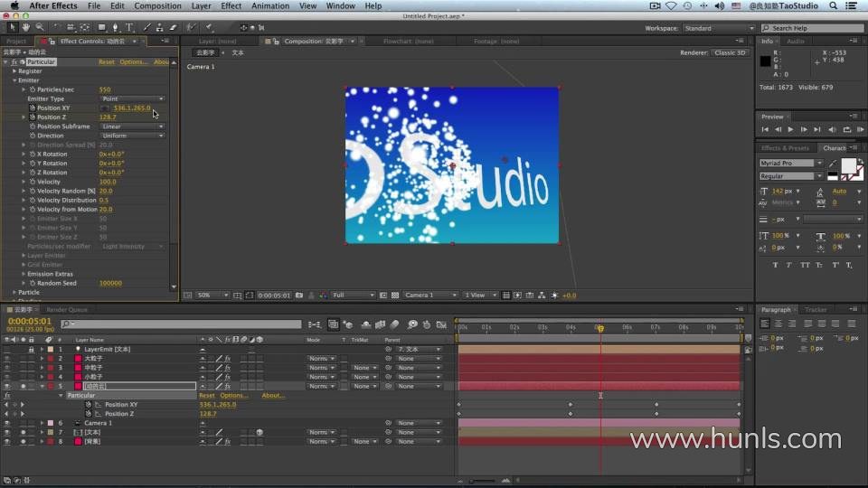
Task: Select the Roto Brush tool
Action: pyautogui.click(x=191, y=27)
